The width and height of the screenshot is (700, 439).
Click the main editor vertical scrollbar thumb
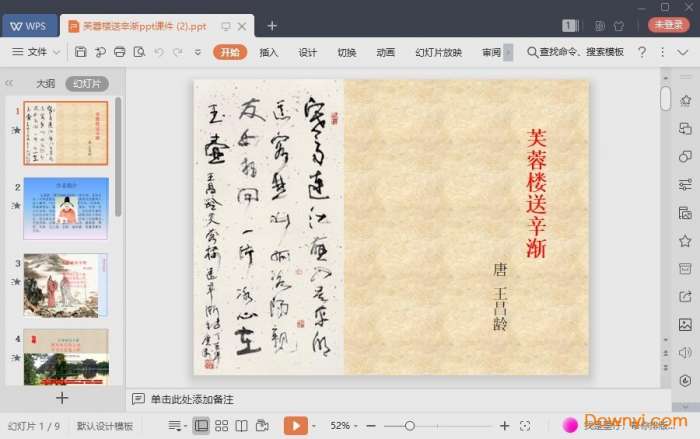tap(665, 98)
